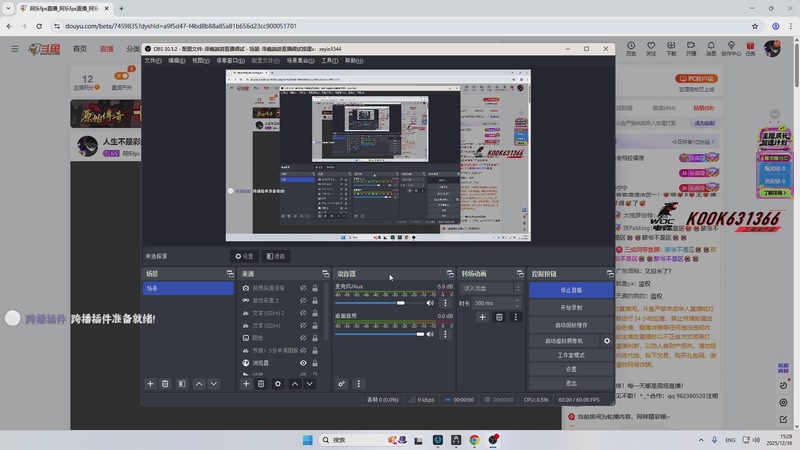800x450 pixels.
Task: Open 麦克风/Aux channel three-dot options
Action: [x=445, y=303]
